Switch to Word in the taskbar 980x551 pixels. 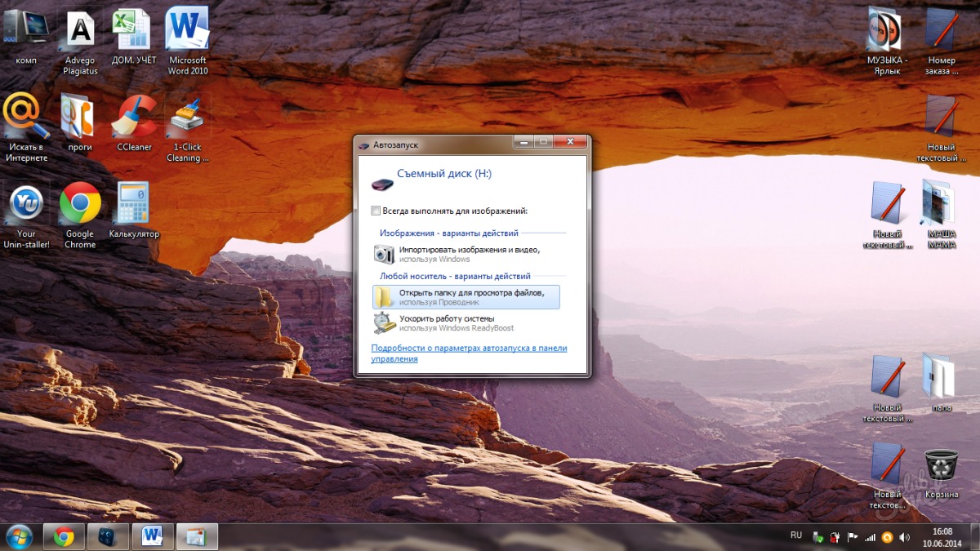[x=153, y=536]
